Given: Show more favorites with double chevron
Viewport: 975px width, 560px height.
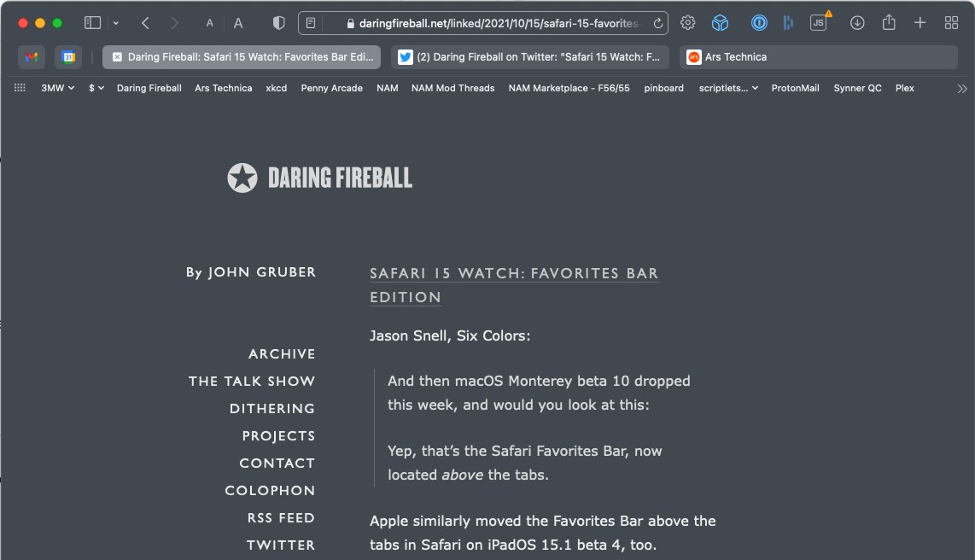Looking at the screenshot, I should 962,89.
